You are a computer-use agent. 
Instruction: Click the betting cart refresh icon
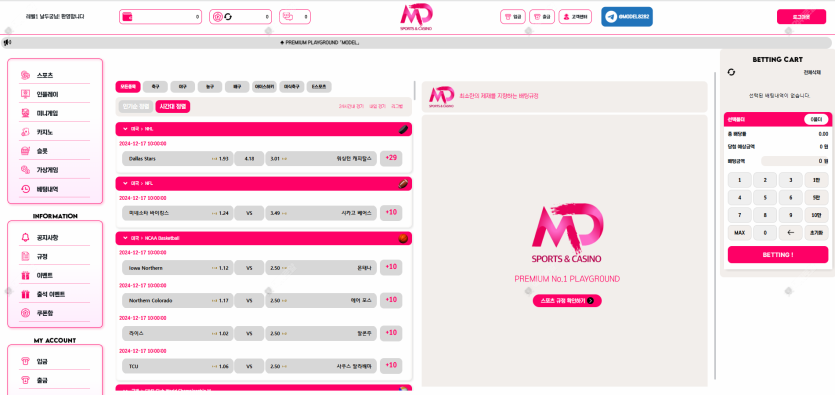(x=731, y=72)
